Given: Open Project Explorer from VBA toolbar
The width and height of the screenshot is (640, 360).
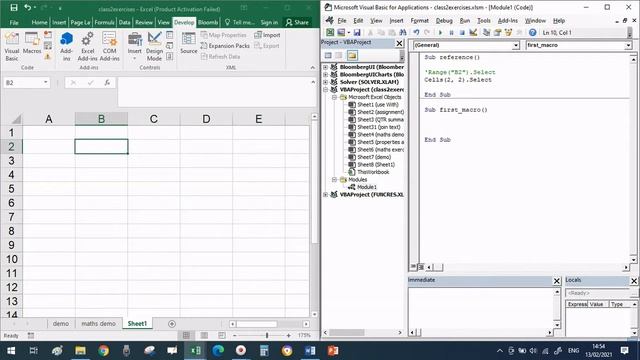Looking at the screenshot, I should pyautogui.click(x=486, y=33).
